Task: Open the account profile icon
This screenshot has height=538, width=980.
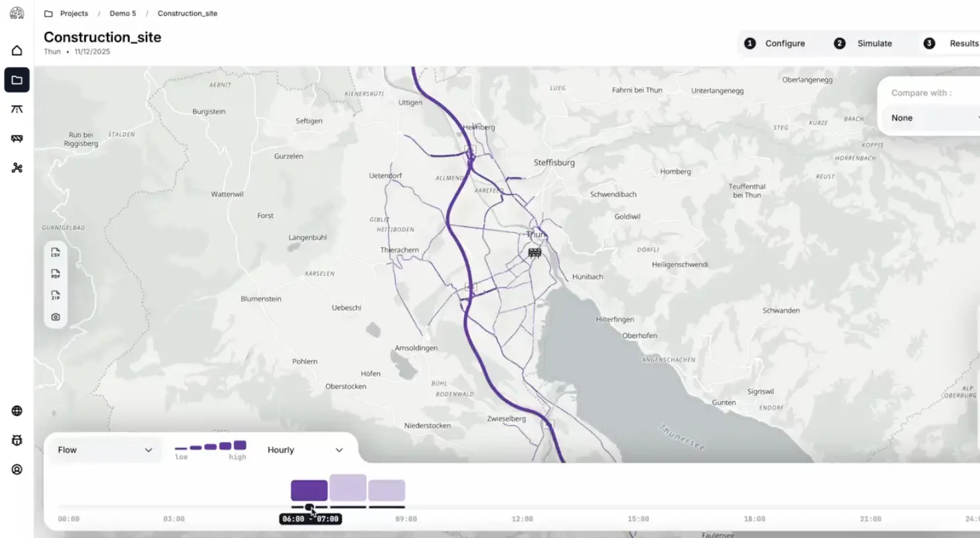Action: [17, 470]
